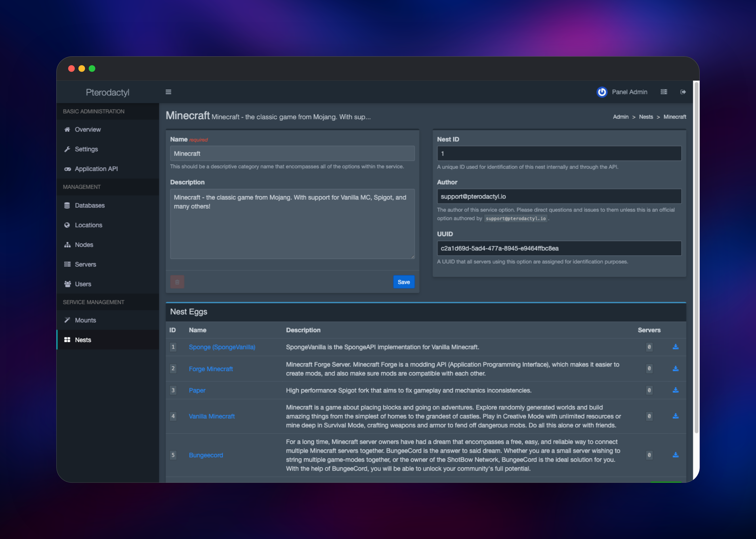756x539 pixels.
Task: Click the Name column header
Action: 197,330
